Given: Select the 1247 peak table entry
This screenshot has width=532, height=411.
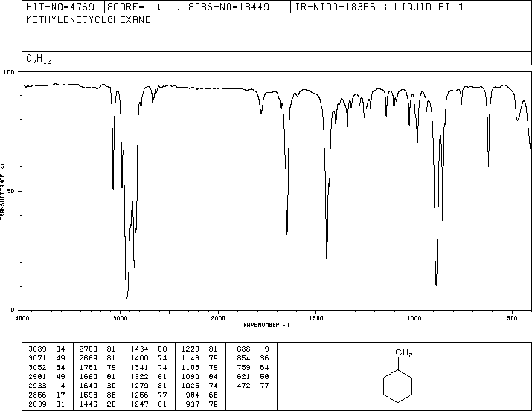Looking at the screenshot, I should coord(149,404).
